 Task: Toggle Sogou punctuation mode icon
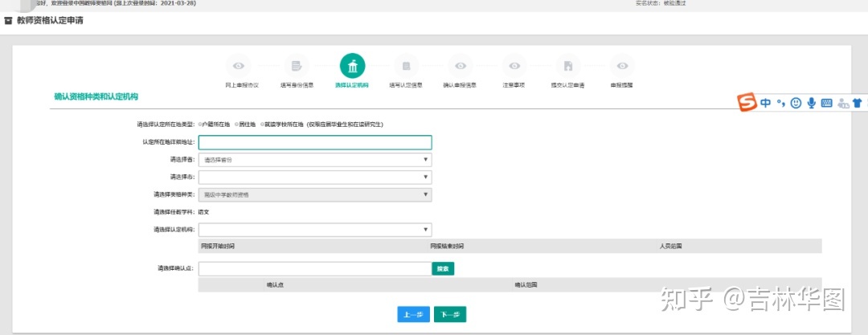(x=781, y=103)
